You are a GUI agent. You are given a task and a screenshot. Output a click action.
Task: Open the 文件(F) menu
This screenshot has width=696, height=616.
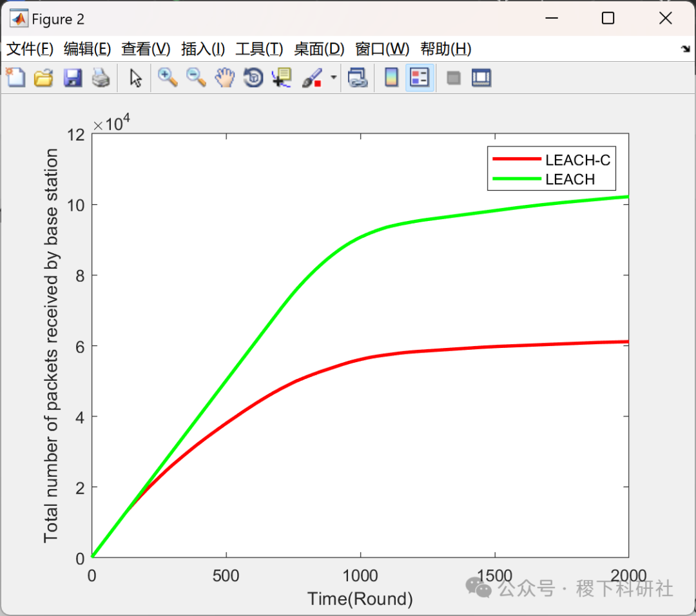30,49
